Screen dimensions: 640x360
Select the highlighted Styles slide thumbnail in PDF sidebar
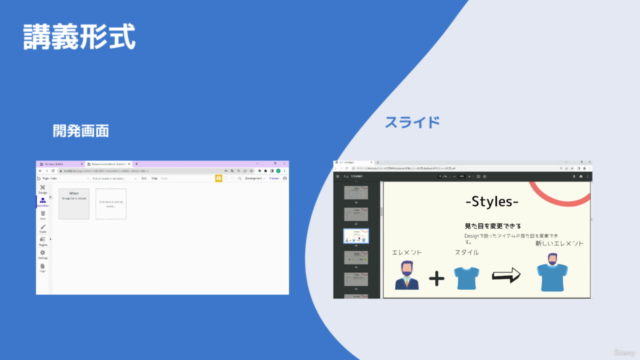click(356, 236)
